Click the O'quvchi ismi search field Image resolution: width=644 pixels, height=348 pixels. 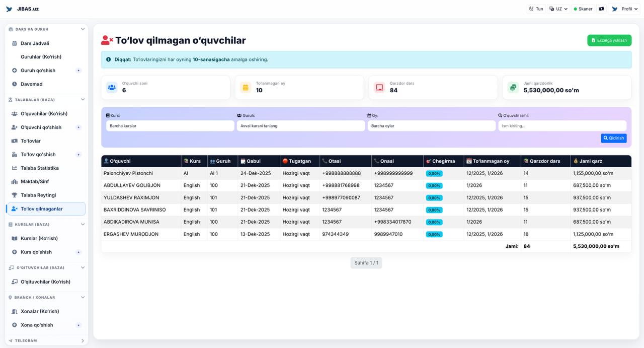(x=562, y=126)
